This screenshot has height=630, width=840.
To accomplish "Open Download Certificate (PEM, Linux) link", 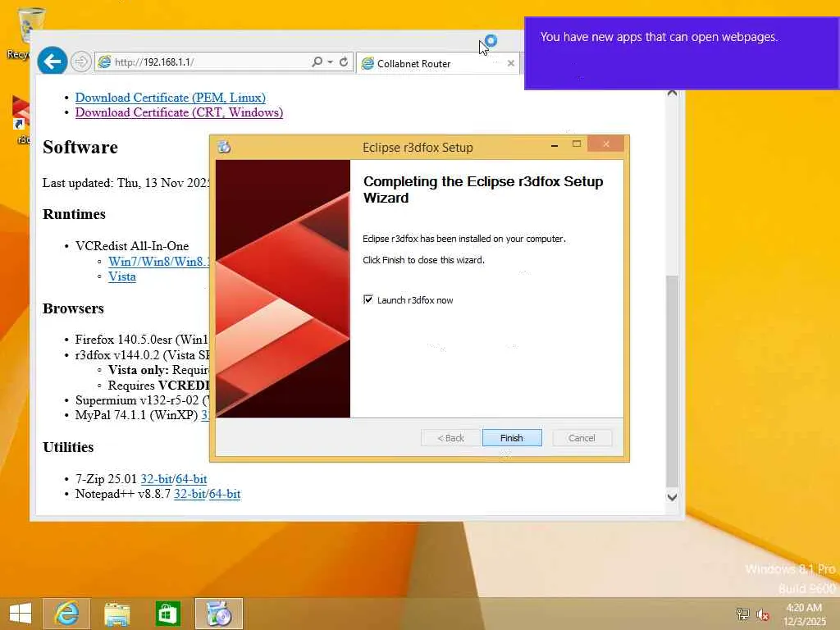I will click(171, 98).
